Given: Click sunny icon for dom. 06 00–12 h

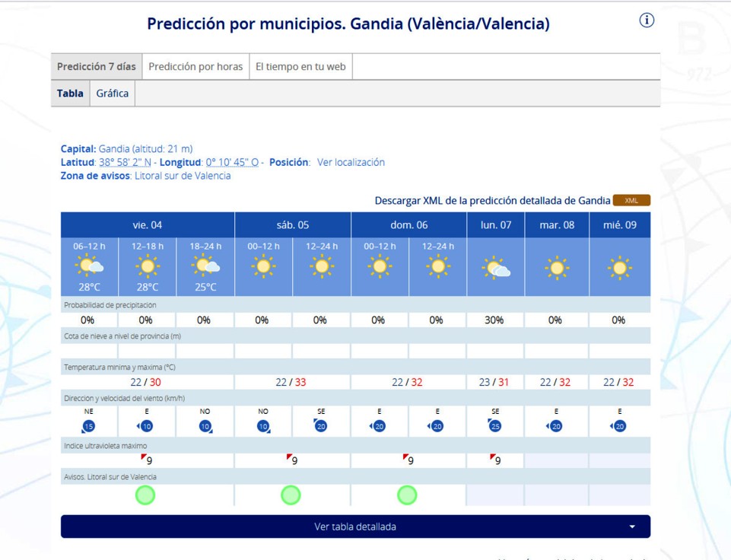Looking at the screenshot, I should click(380, 266).
